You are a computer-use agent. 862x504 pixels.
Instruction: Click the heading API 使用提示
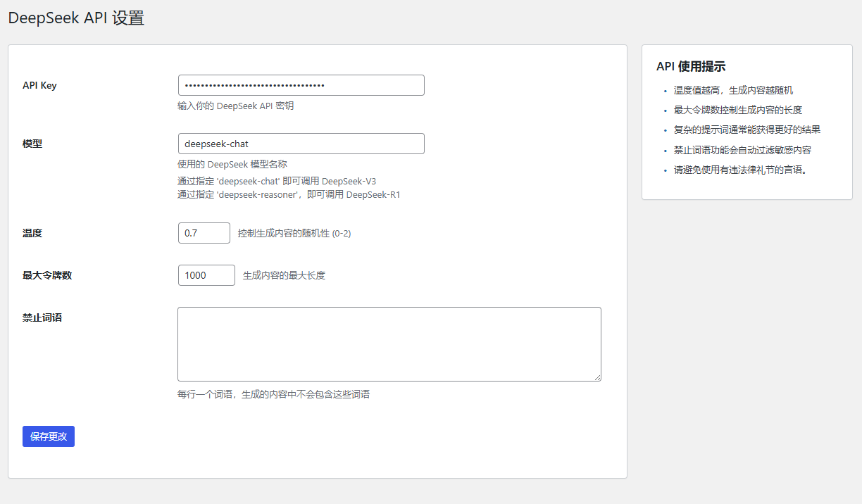(691, 67)
